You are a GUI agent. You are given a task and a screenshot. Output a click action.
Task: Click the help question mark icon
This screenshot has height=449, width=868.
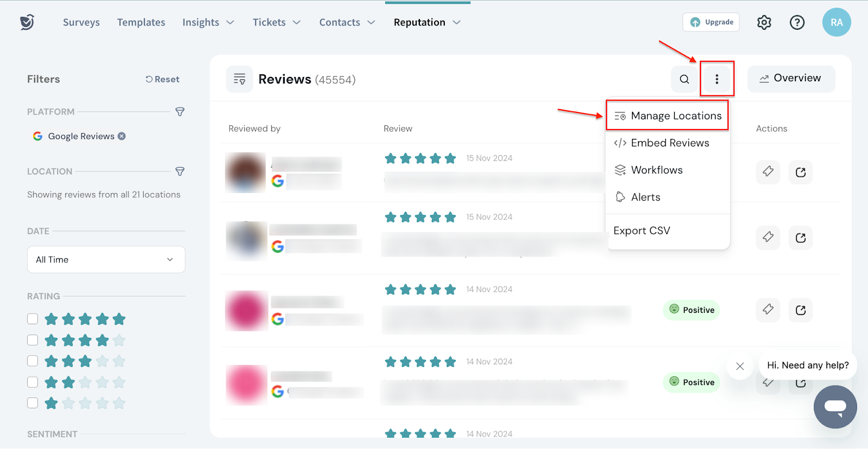pyautogui.click(x=796, y=22)
